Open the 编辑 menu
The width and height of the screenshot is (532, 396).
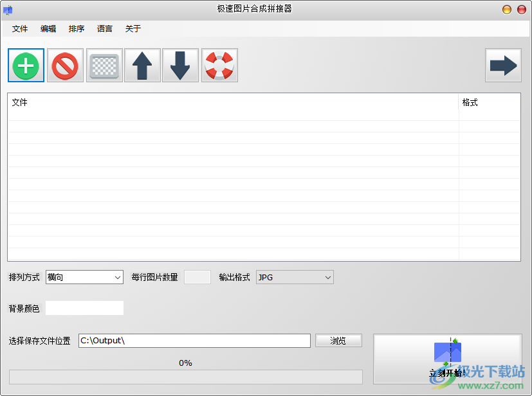click(48, 29)
